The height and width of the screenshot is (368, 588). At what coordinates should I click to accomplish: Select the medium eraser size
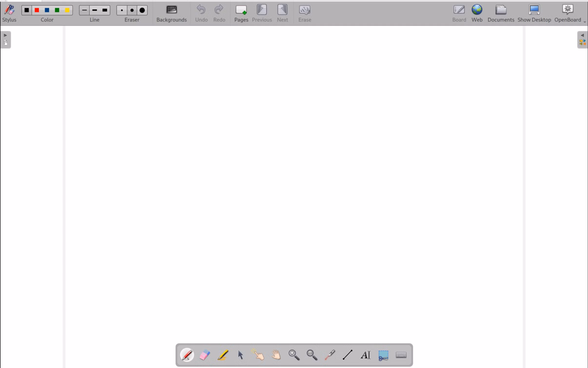click(132, 10)
